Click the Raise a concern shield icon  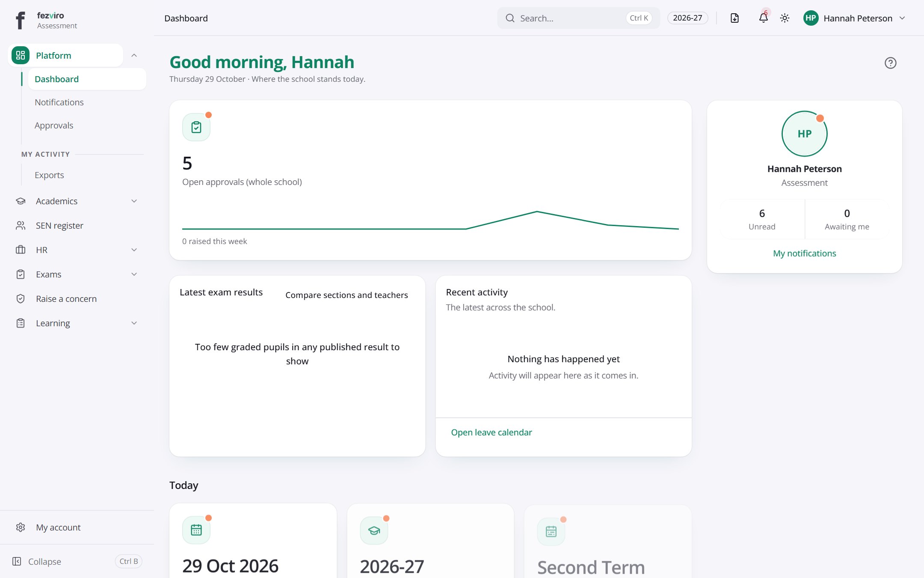21,299
